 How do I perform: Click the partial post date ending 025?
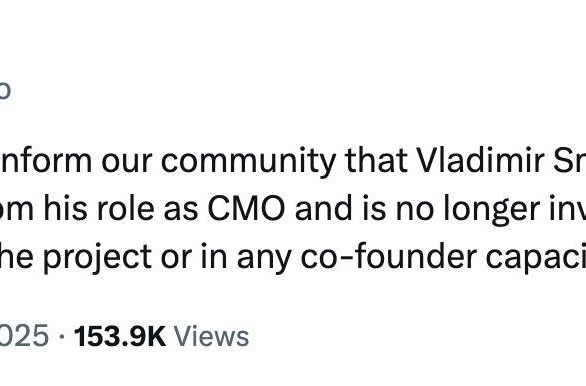click(24, 336)
